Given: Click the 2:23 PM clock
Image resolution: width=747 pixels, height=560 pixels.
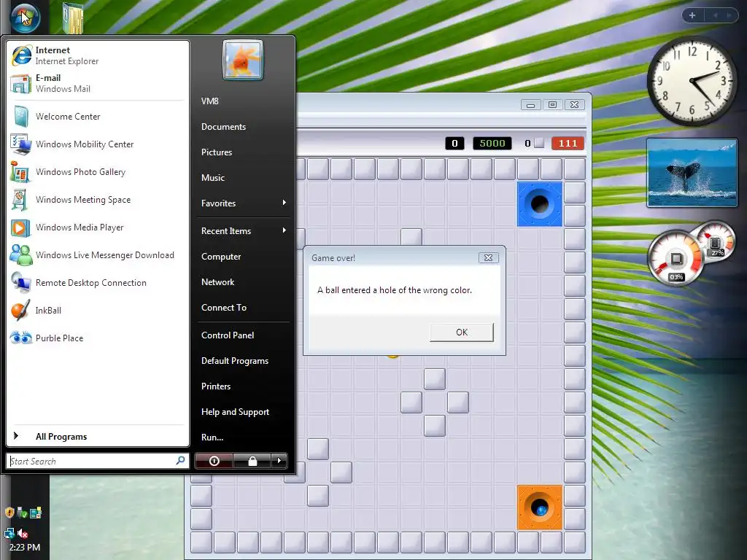Looking at the screenshot, I should pyautogui.click(x=24, y=548).
